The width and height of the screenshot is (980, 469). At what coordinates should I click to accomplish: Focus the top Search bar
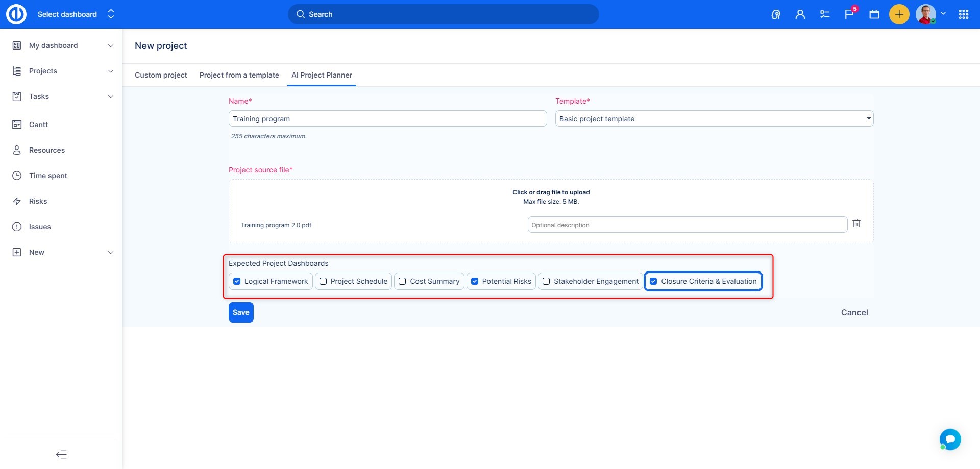pos(443,14)
